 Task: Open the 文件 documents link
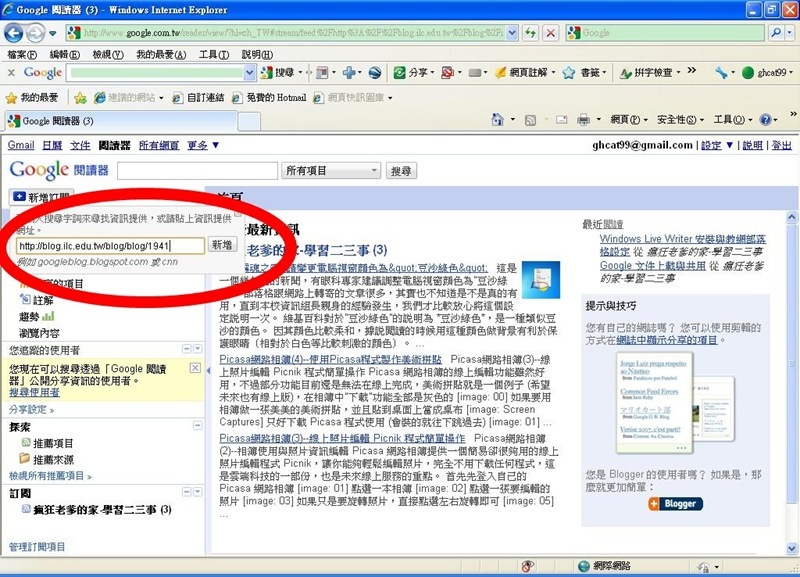[80, 145]
